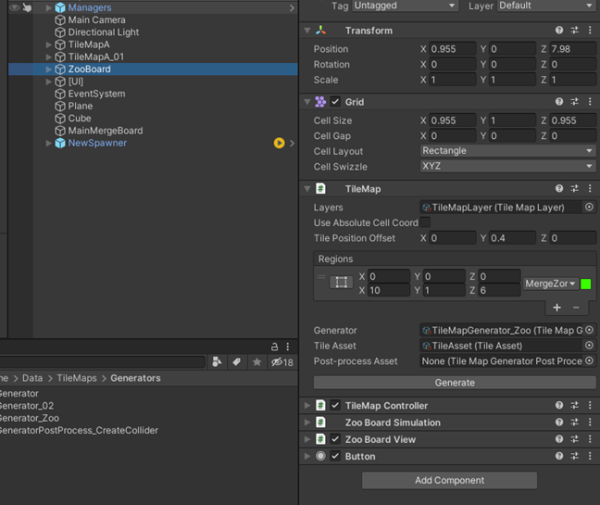Image resolution: width=600 pixels, height=505 pixels.
Task: Toggle Use Absolute Cell Coord checkbox
Action: 425,223
